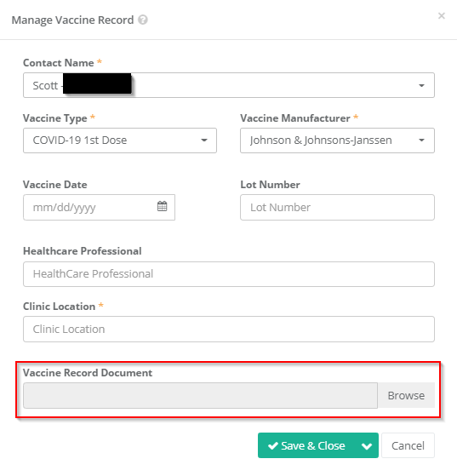
Task: Open the Contact Name dropdown showing Scott
Action: 229,85
